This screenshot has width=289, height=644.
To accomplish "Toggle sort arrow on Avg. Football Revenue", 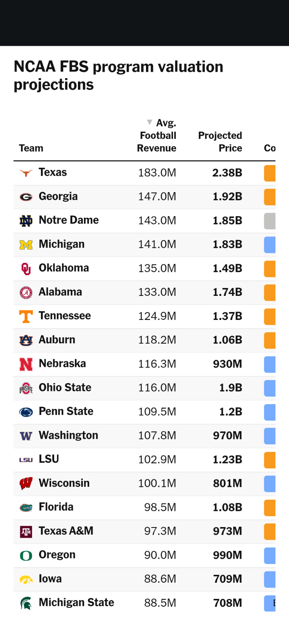I will point(150,122).
